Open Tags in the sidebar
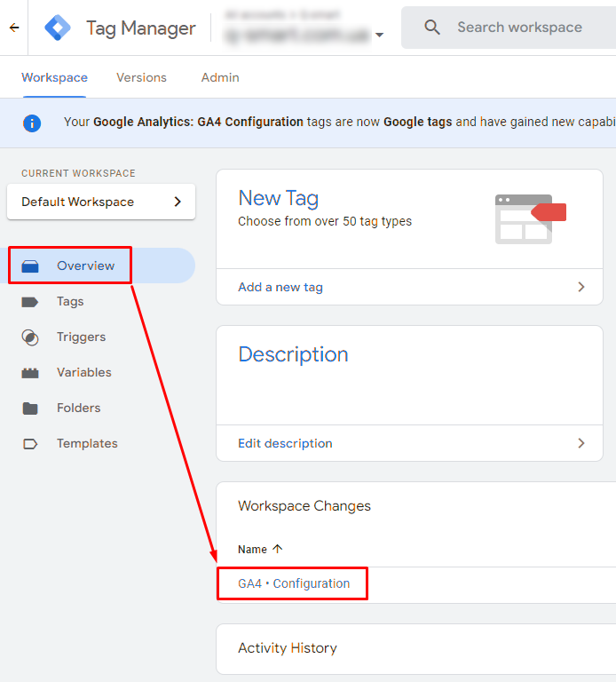This screenshot has width=616, height=682. point(70,301)
